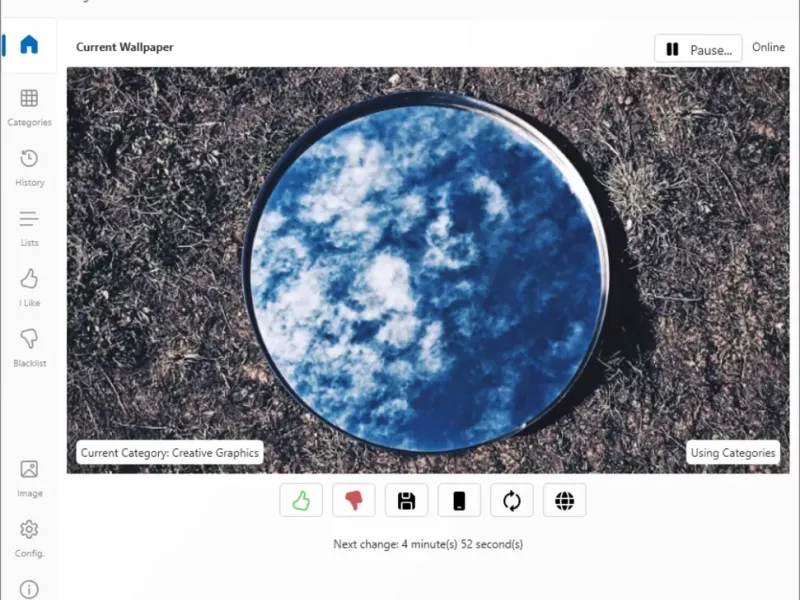The height and width of the screenshot is (600, 800).
Task: Save the wallpaper with floppy disk button
Action: (x=407, y=501)
